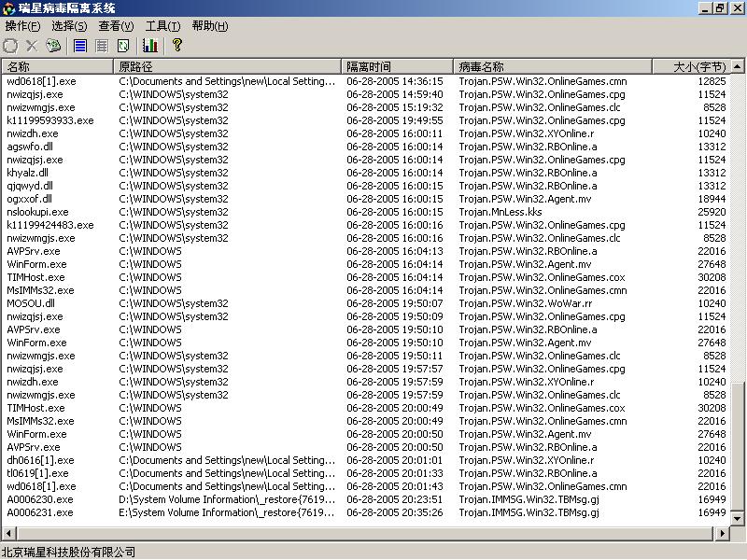This screenshot has height=560, width=747.
Task: Select TIMHost.exe quarantined at 20:00:49
Action: pyautogui.click(x=366, y=408)
